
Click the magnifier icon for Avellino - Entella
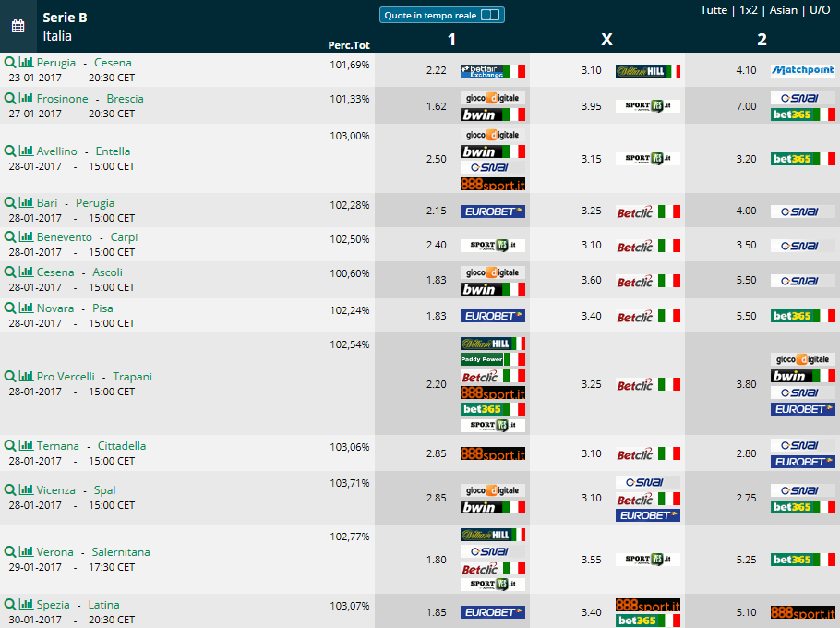coord(9,151)
